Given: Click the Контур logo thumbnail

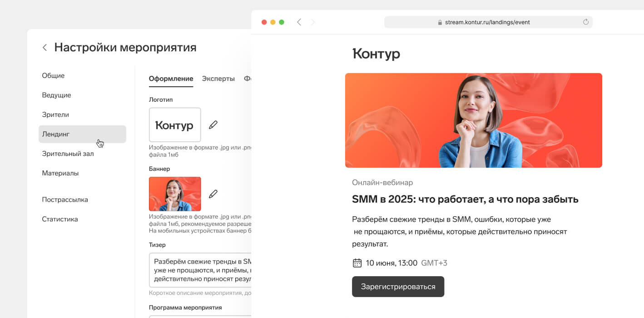Looking at the screenshot, I should pyautogui.click(x=175, y=125).
